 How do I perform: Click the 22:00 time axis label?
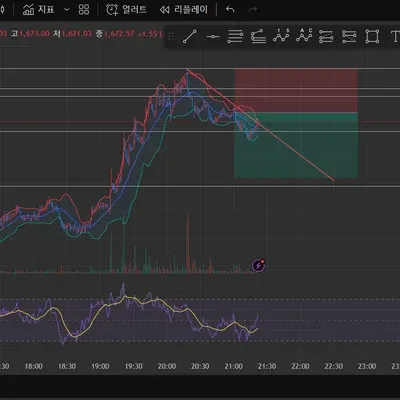pos(300,366)
